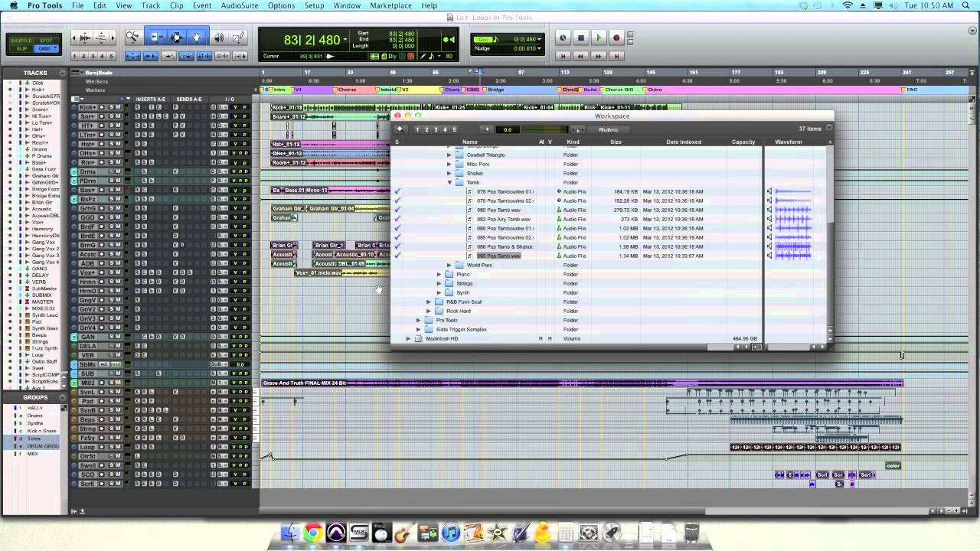980x551 pixels.
Task: Enable Shuffle edit mode
Action: pos(21,41)
